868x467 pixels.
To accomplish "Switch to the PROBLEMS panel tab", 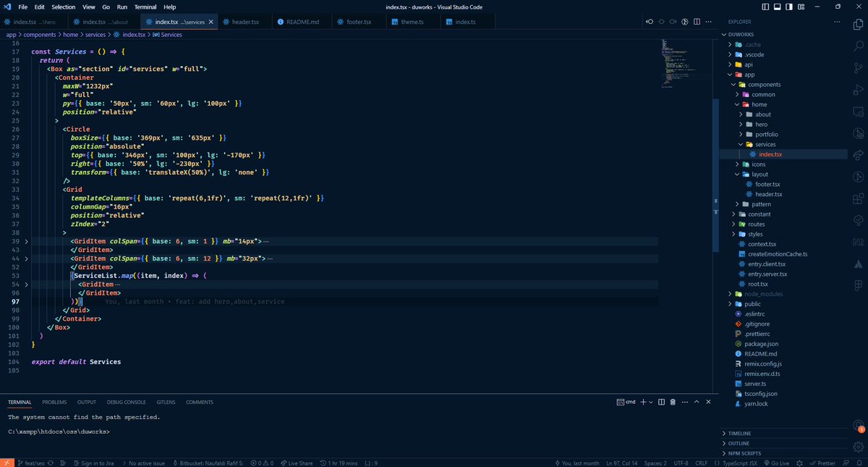I will [54, 402].
